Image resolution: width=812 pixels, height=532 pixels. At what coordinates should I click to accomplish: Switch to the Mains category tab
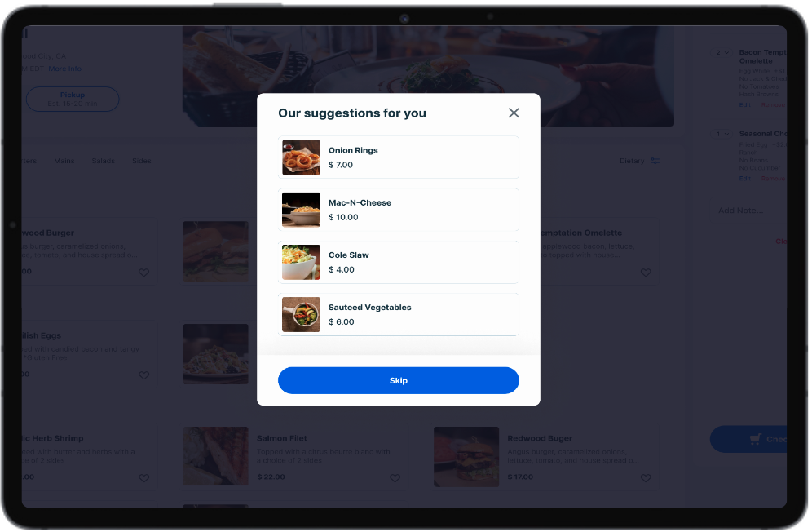64,162
